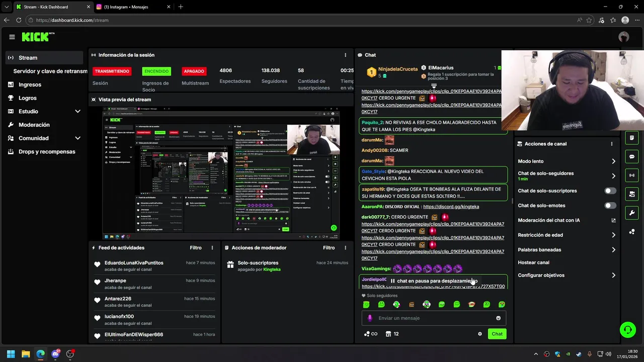This screenshot has height=362, width=644.
Task: Expand the Comunidad sidebar section
Action: pos(77,138)
